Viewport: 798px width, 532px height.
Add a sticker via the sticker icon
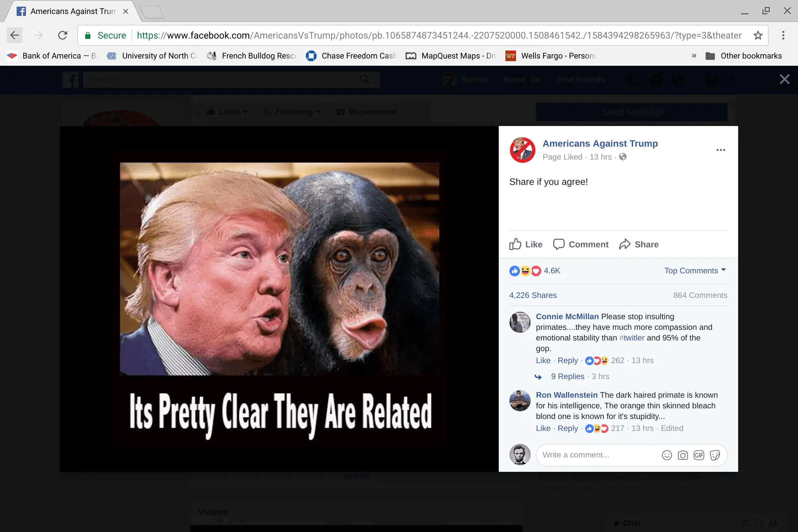[715, 455]
